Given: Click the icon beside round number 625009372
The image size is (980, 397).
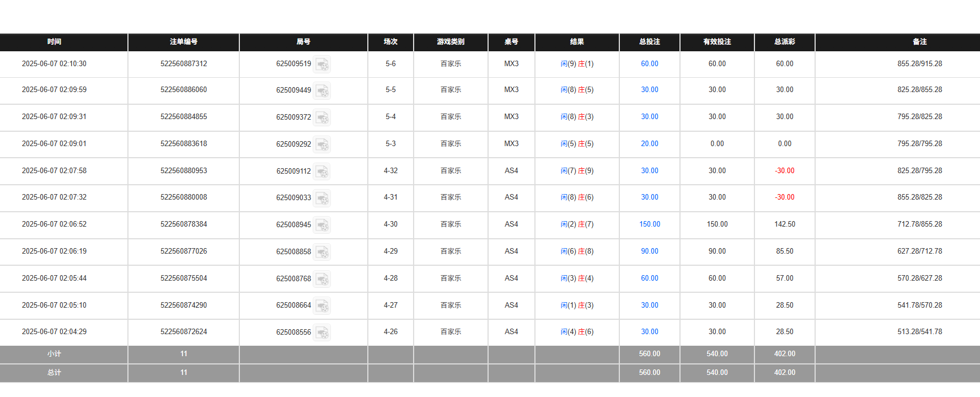Looking at the screenshot, I should (322, 117).
